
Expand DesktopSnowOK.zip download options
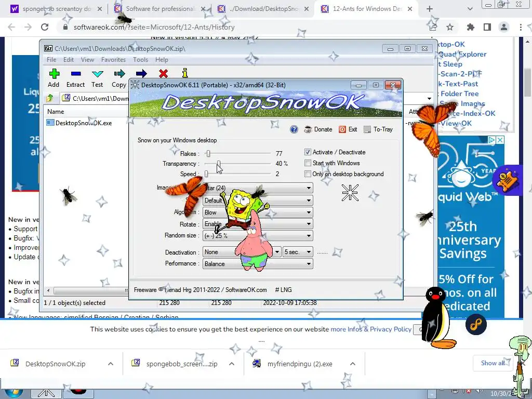tap(111, 364)
